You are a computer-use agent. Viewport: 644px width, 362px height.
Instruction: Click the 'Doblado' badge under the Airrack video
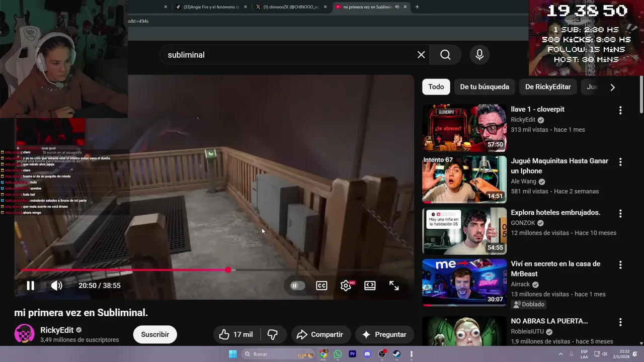tap(529, 304)
